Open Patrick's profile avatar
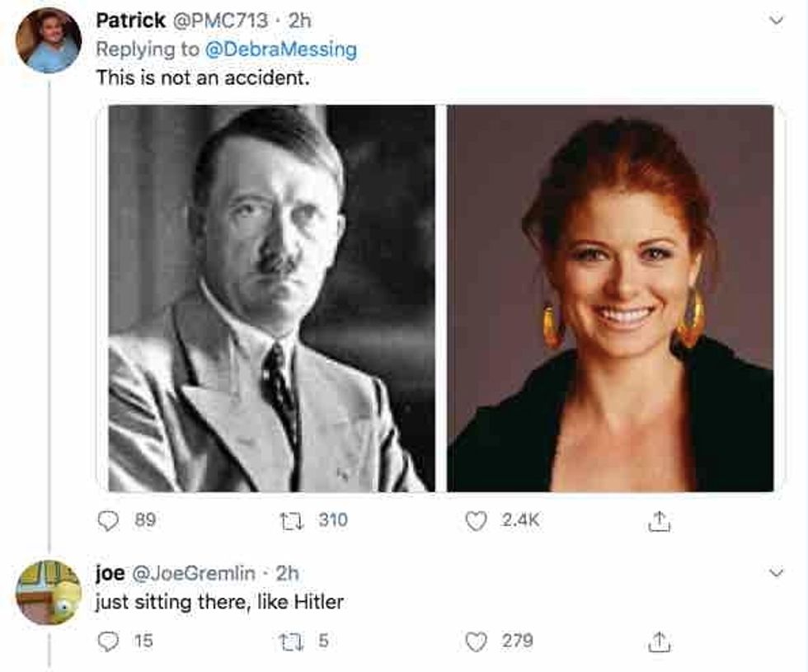This screenshot has width=808, height=672. point(49,41)
